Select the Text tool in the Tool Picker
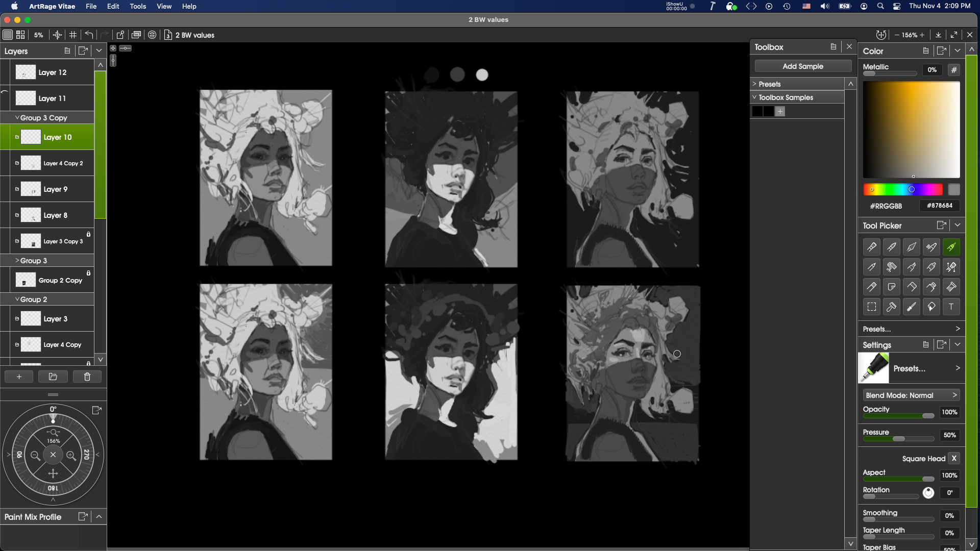 click(951, 307)
